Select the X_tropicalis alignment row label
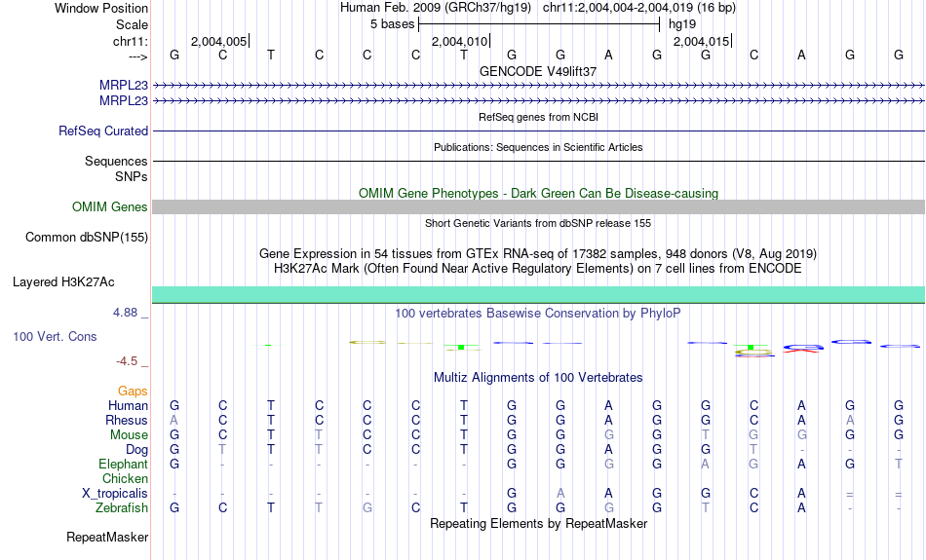Viewport: 926px width, 560px height. point(115,494)
